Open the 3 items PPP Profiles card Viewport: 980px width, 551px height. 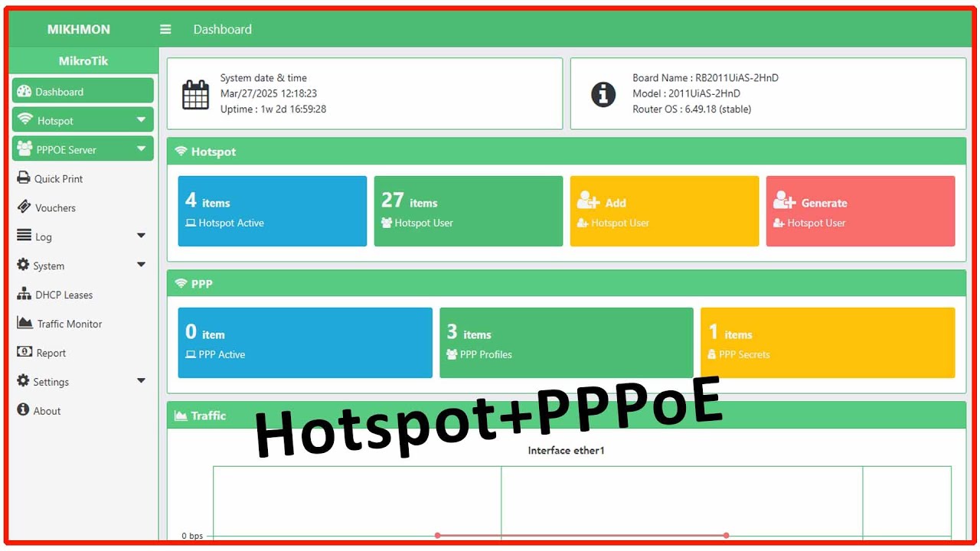[567, 343]
